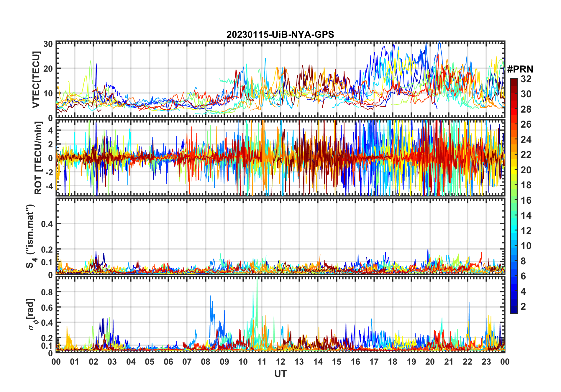This screenshot has height=392, width=561.
Task: Click the 18 hour tick on UT axis
Action: 393,362
